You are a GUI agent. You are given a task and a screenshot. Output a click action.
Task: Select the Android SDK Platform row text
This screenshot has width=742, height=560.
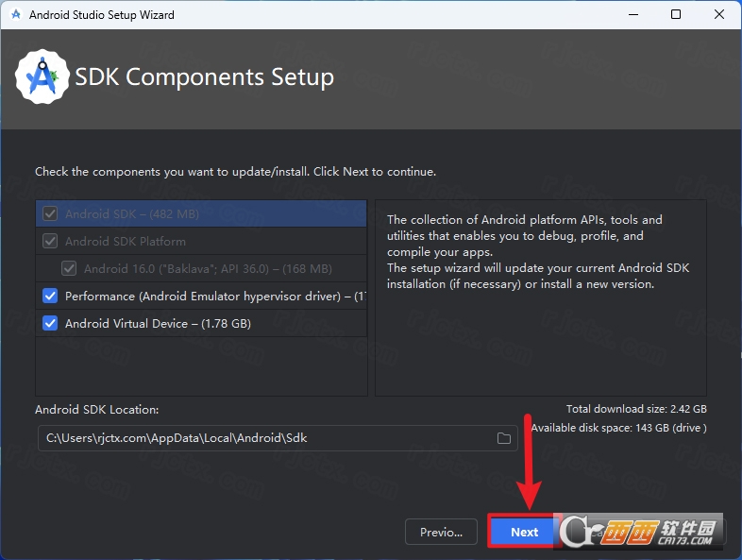click(126, 242)
